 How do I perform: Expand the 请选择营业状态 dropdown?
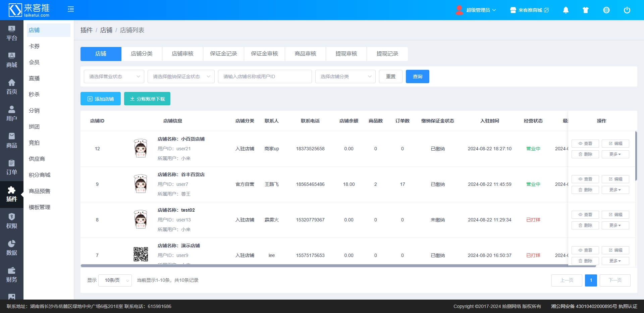pos(114,76)
